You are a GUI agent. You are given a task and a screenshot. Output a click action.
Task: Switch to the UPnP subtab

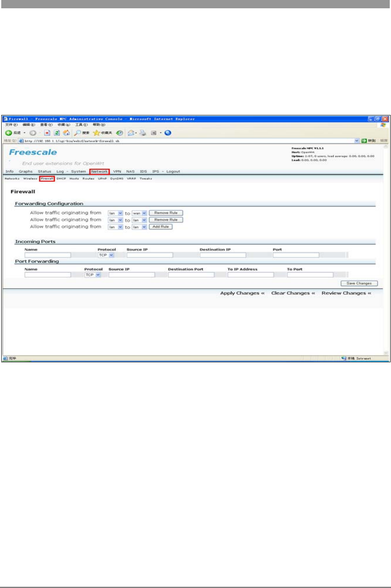pos(102,178)
